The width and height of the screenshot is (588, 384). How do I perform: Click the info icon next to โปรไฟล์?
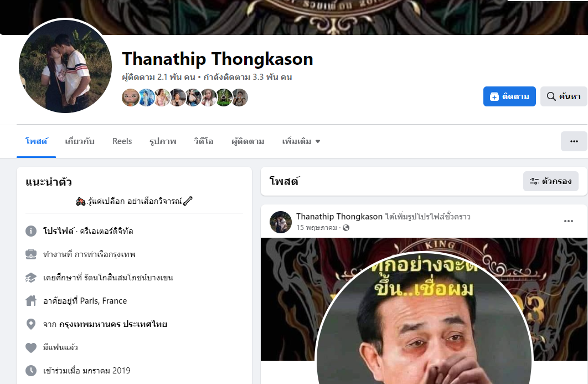point(31,231)
